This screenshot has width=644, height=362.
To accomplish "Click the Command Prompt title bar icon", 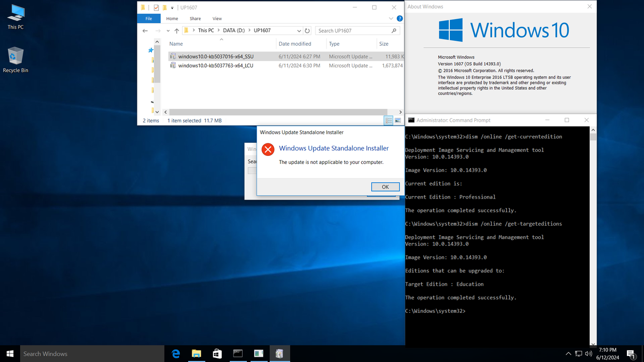I will (x=411, y=120).
